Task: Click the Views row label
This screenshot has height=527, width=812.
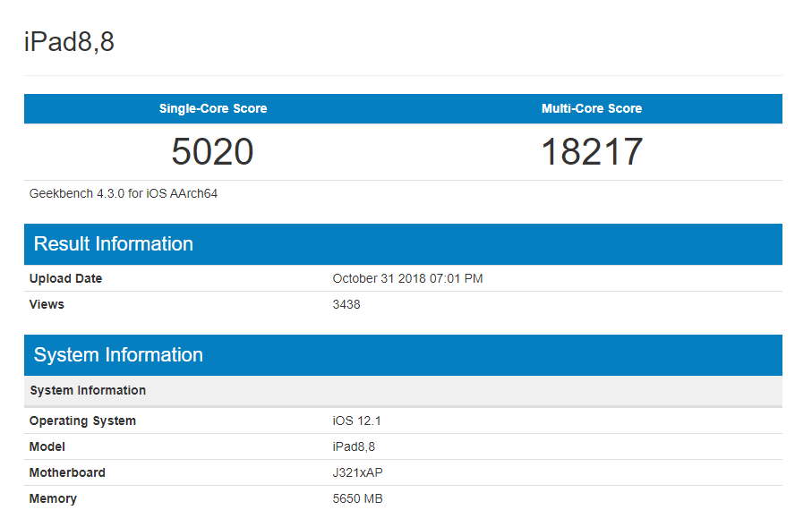Action: (x=47, y=304)
